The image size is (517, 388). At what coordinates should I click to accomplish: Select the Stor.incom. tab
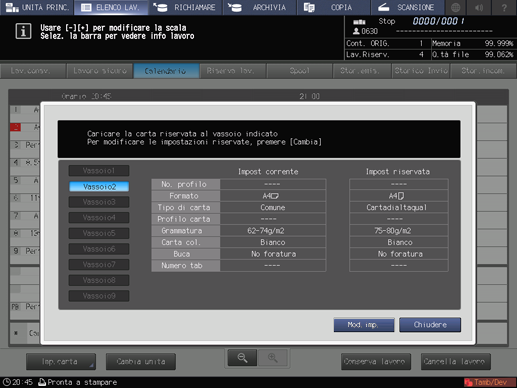(483, 71)
